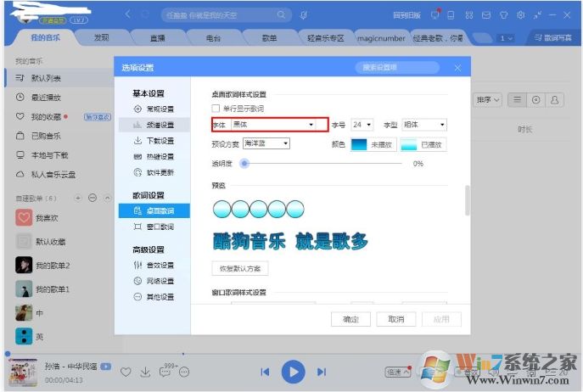
Task: Click the 搜索设置项 settings search field
Action: point(397,67)
